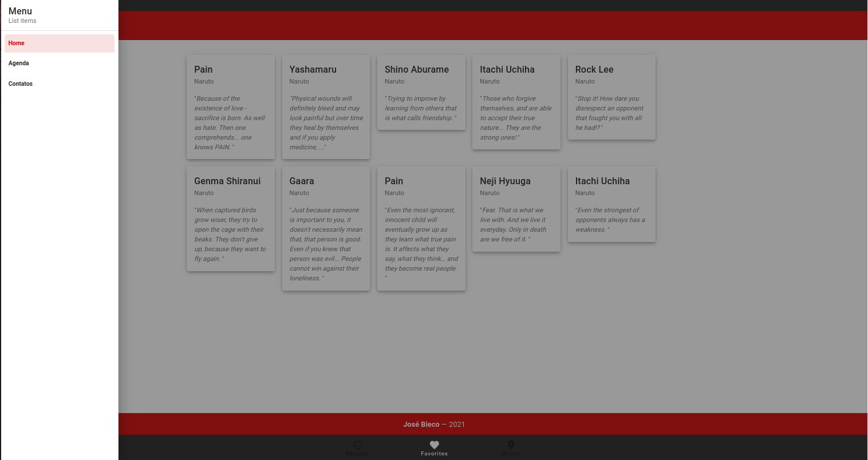Click Pain title above 'innocent child' quote
868x460 pixels.
coord(394,181)
